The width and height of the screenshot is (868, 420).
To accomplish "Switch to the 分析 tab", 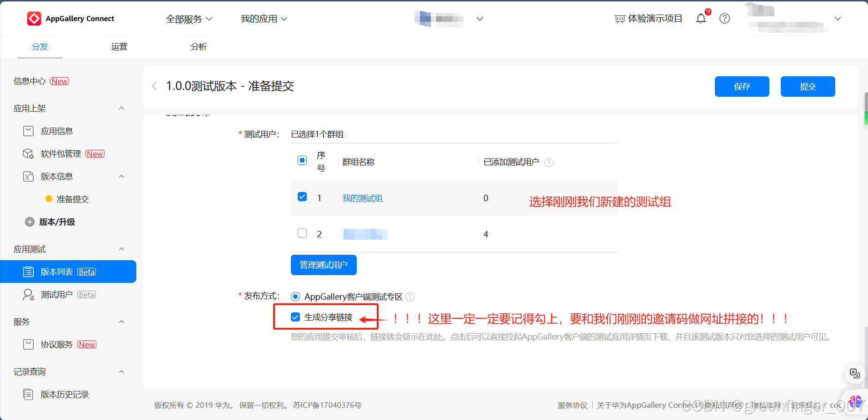I will [199, 47].
